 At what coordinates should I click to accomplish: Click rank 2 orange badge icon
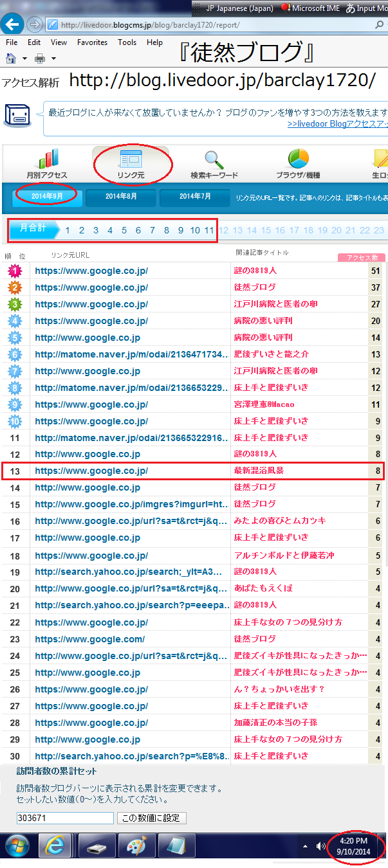click(15, 287)
